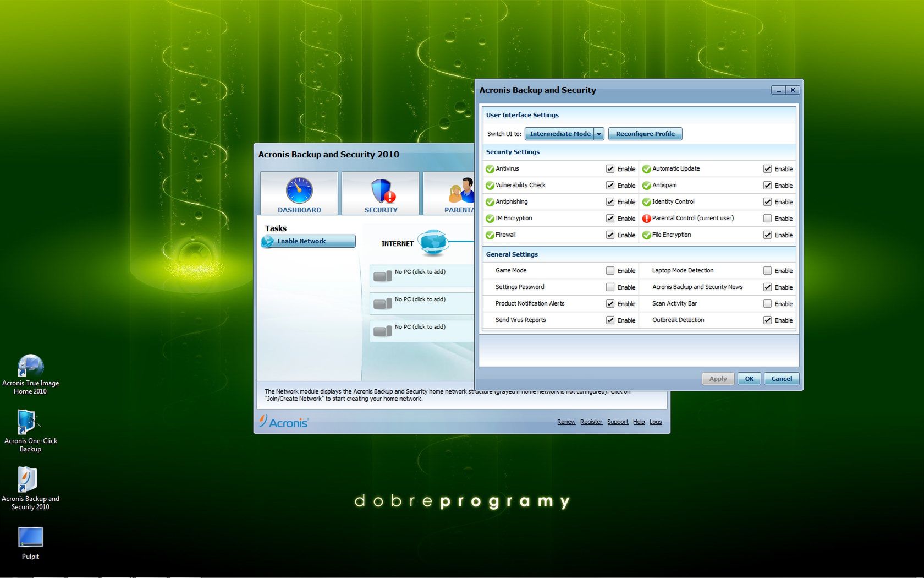Viewport: 924px width, 578px height.
Task: Switch to the SECURITY tab
Action: [381, 193]
